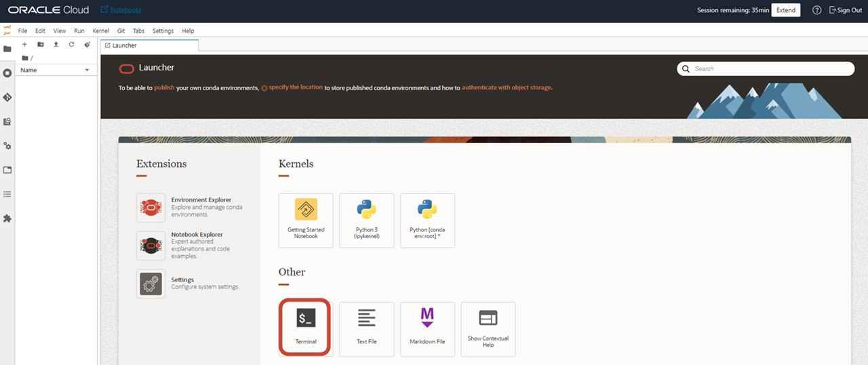868x365 pixels.
Task: Click the 'publish' link in banner
Action: pos(164,88)
